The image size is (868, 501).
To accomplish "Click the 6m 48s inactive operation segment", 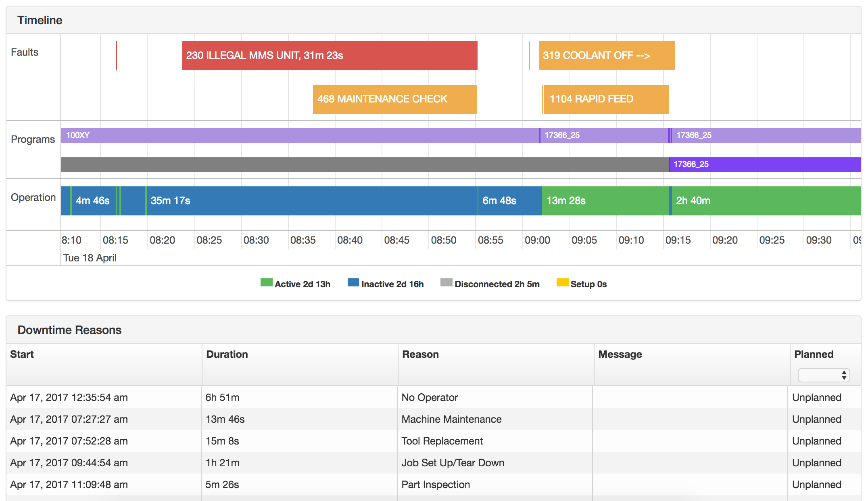I will click(510, 201).
